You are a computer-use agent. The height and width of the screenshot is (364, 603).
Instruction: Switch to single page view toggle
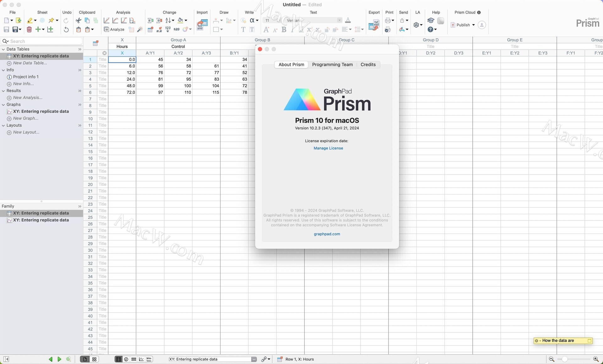(x=85, y=359)
